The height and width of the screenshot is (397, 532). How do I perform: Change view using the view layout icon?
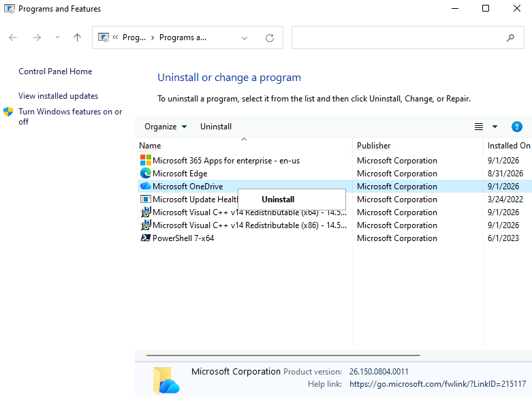(x=479, y=127)
